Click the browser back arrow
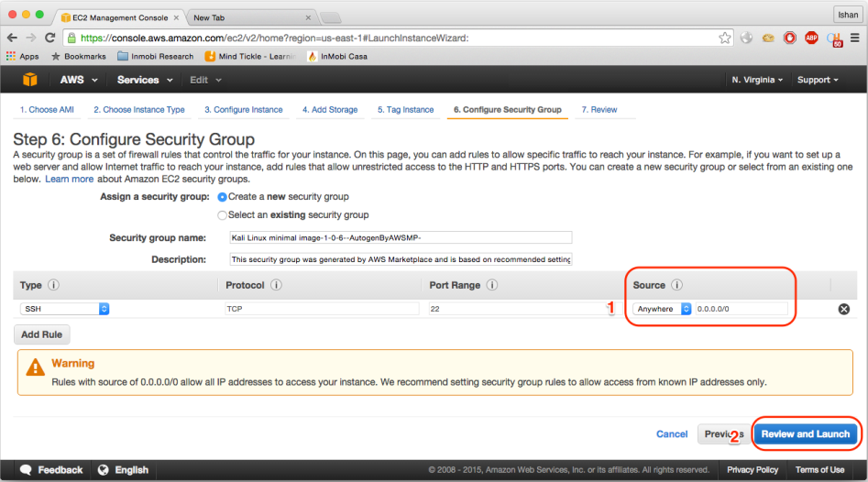Image resolution: width=868 pixels, height=482 pixels. tap(12, 38)
